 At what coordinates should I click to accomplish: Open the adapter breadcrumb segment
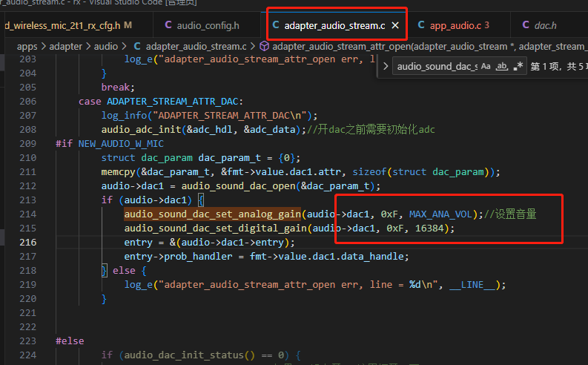click(66, 47)
